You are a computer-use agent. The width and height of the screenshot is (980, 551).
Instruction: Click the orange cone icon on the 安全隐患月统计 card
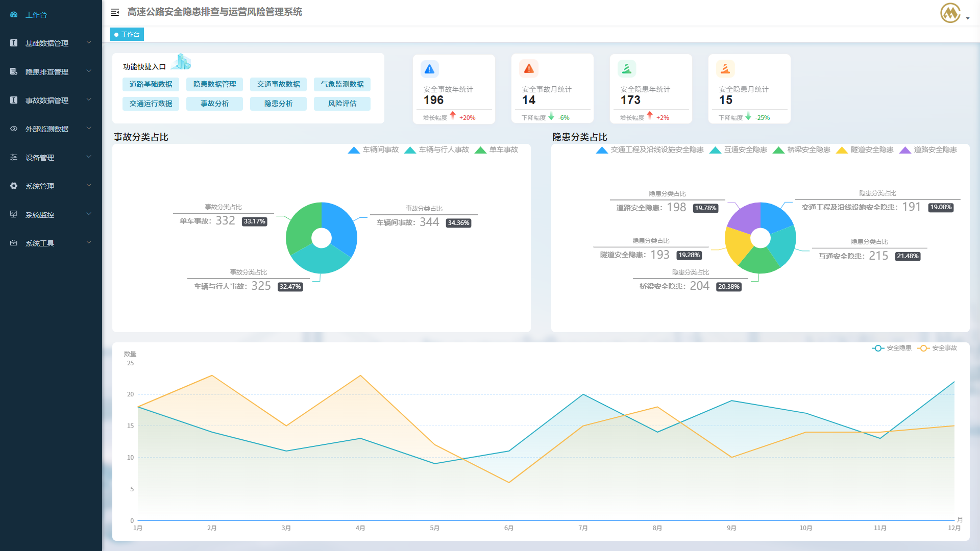725,68
